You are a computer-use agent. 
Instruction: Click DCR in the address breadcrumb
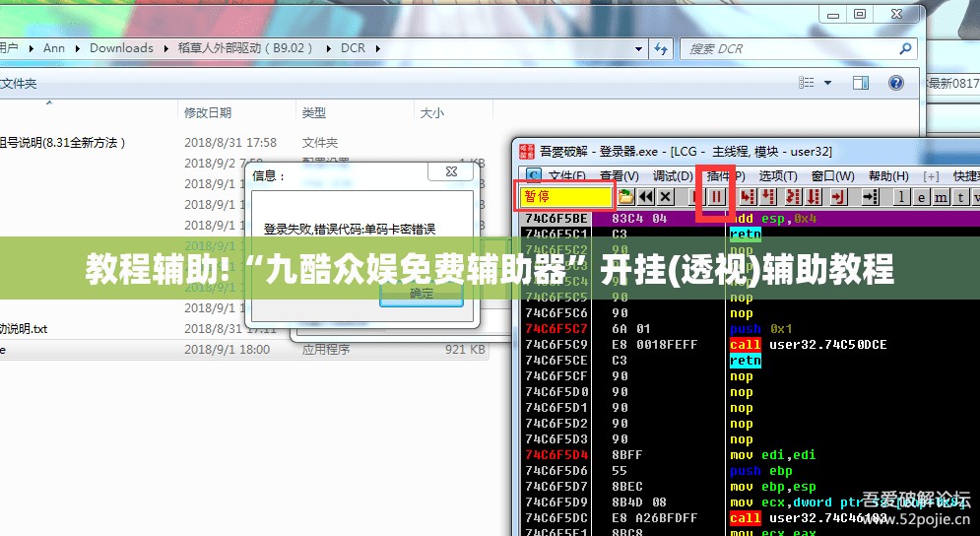(353, 48)
